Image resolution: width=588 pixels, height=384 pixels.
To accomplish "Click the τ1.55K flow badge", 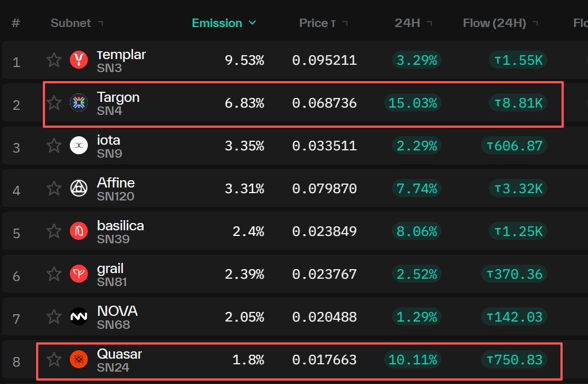I will (518, 60).
